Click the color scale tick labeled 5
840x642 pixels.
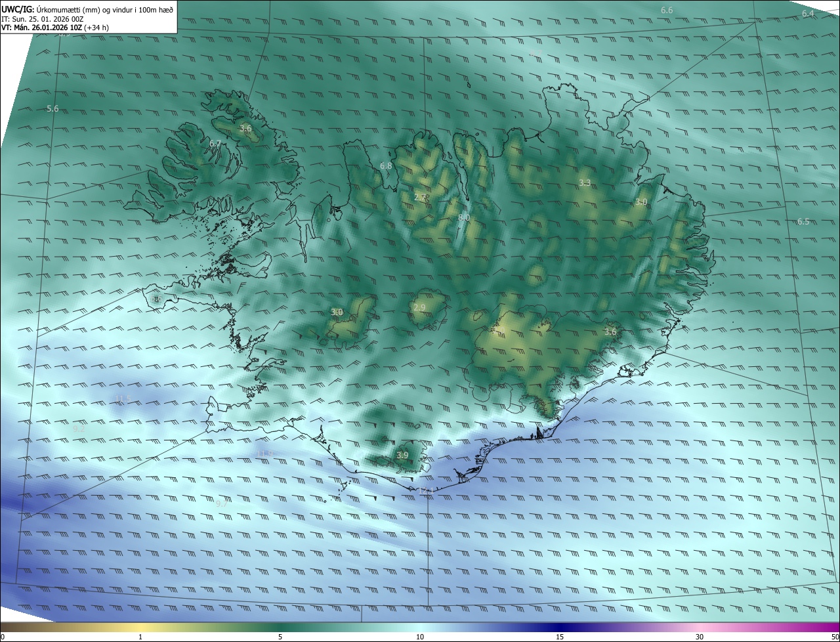pos(280,637)
